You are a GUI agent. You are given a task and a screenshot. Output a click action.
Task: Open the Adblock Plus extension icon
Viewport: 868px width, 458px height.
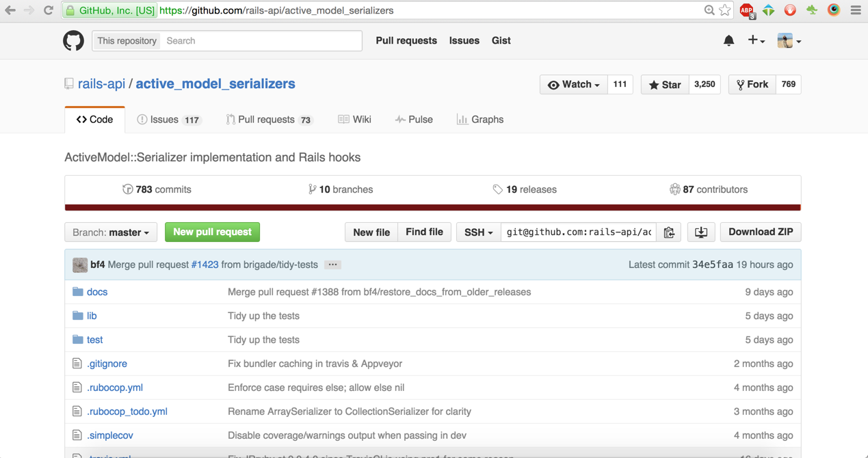(x=747, y=10)
